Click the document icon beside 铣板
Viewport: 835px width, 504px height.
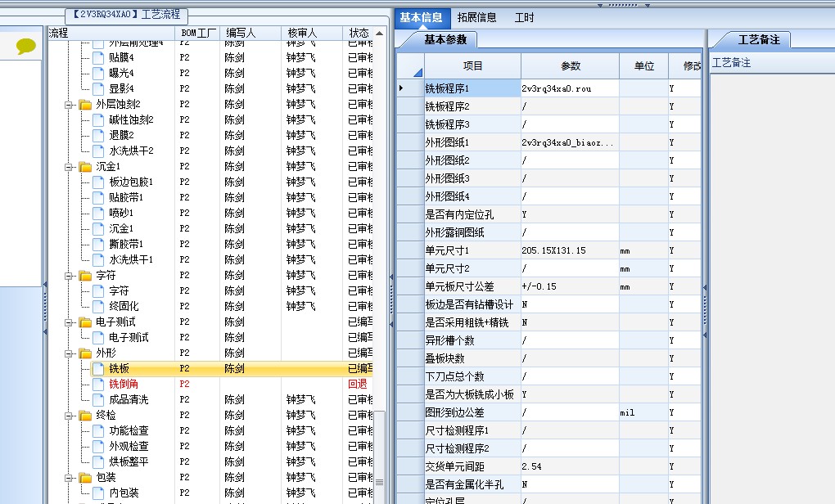click(x=98, y=368)
